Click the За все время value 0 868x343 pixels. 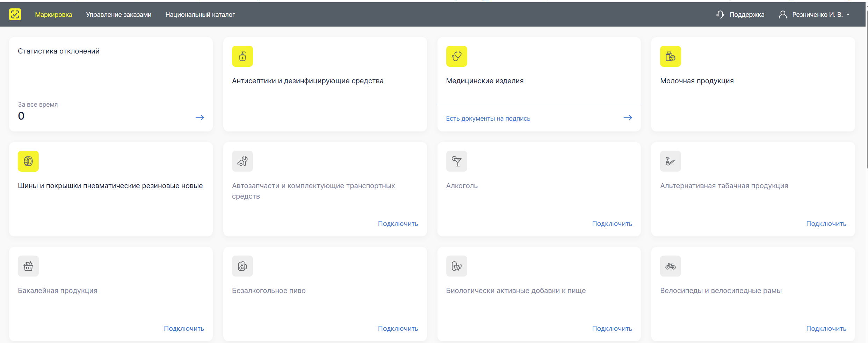pyautogui.click(x=21, y=116)
